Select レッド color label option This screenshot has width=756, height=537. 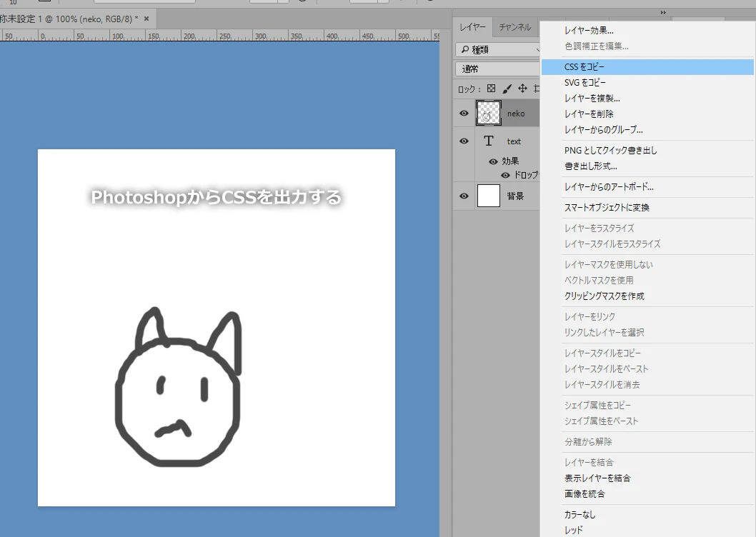pos(647,531)
